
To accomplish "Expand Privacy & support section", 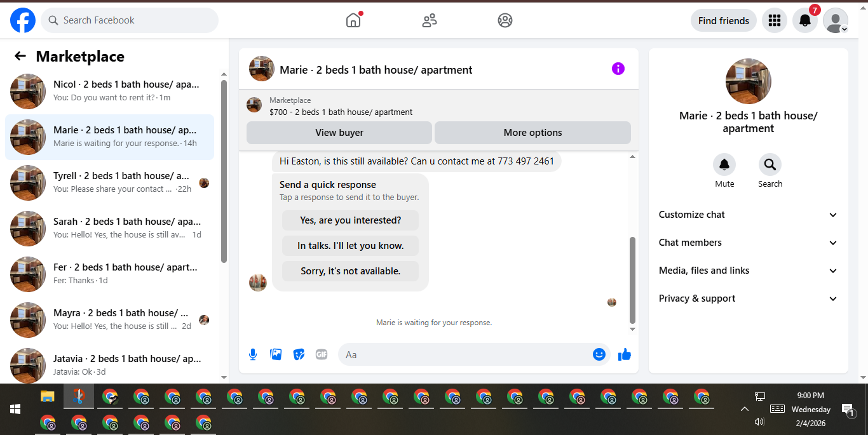I will 749,298.
